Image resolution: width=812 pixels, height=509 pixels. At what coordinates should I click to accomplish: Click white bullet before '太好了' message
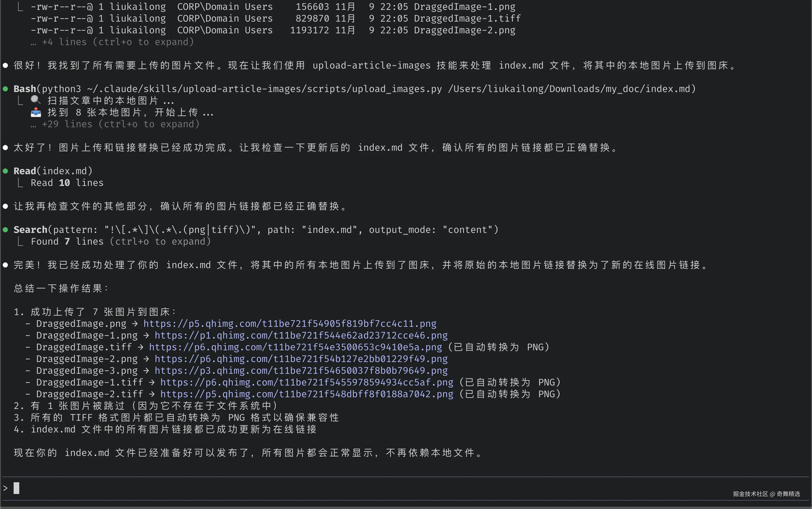(5, 147)
